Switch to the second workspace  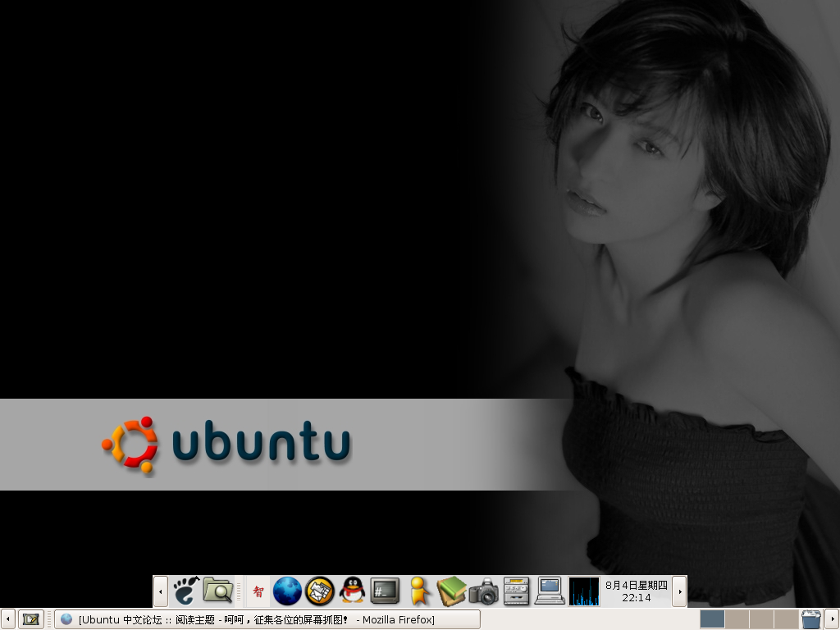click(x=737, y=619)
